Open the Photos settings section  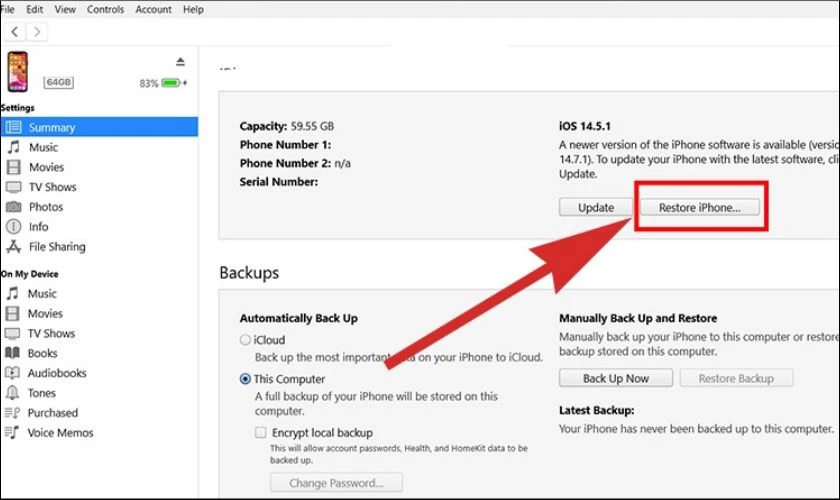[x=46, y=207]
